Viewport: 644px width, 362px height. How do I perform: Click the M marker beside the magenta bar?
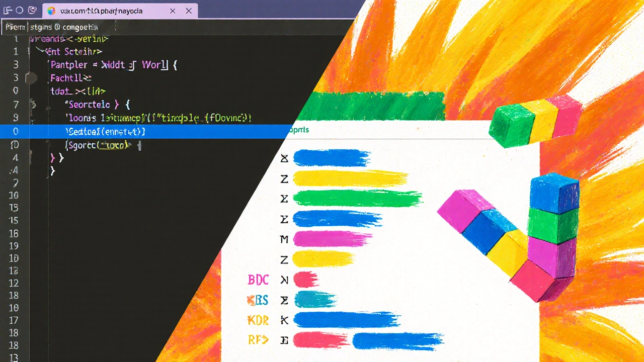[x=284, y=239]
